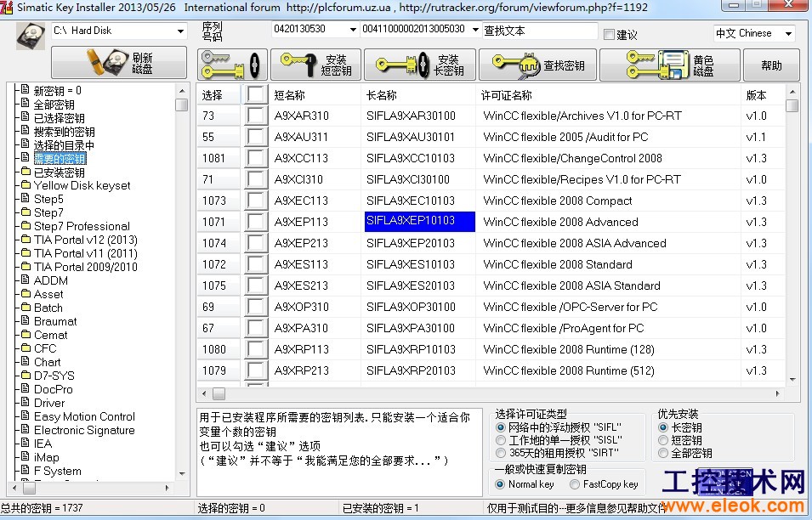Select the 365天的租用授权 SIRT radio option

pos(500,453)
